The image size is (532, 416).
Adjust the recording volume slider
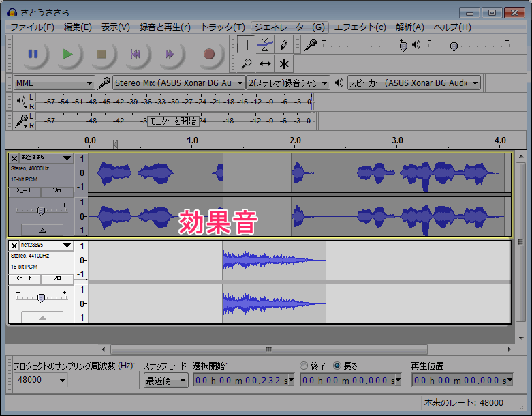tap(403, 45)
